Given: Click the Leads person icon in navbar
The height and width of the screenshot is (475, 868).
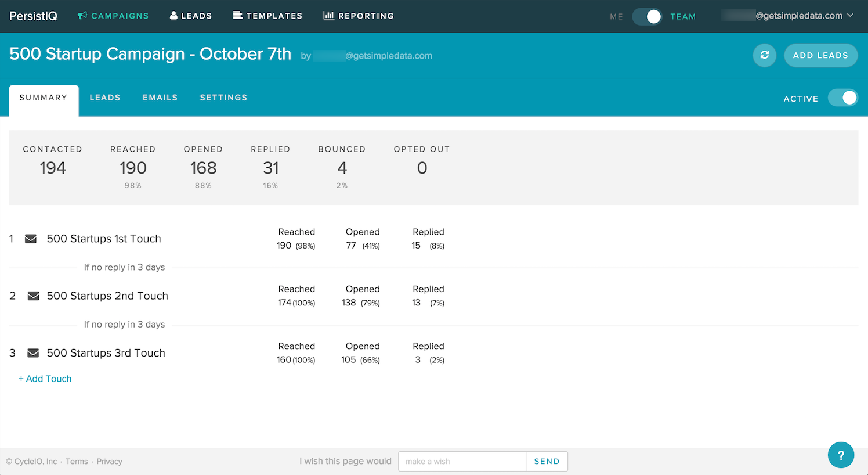Looking at the screenshot, I should [173, 16].
